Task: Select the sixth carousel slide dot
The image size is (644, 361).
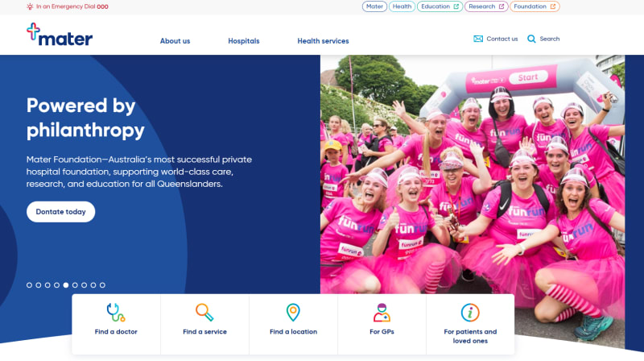Action: pos(75,285)
